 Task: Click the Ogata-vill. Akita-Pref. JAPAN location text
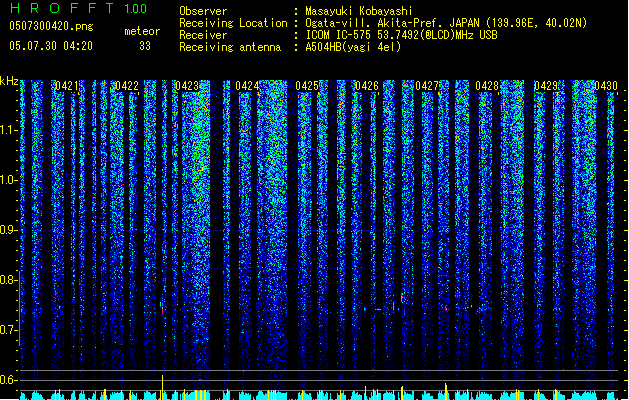pos(446,23)
